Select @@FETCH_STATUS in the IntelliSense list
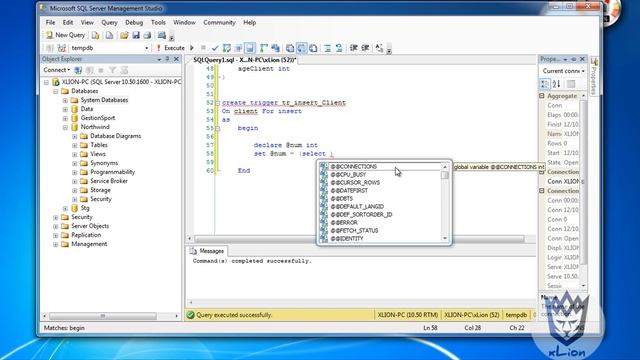This screenshot has width=640, height=360. pos(354,231)
